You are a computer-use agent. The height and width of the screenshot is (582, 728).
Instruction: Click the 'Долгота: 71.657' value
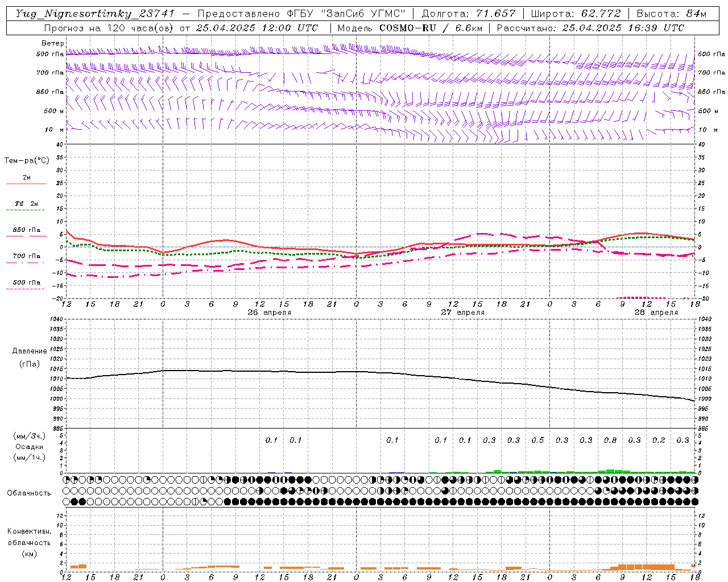[x=468, y=14]
